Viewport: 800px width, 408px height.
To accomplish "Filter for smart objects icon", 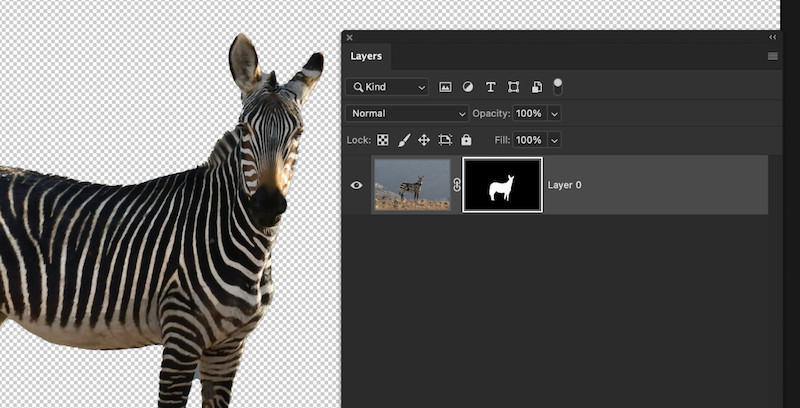I will tap(536, 87).
